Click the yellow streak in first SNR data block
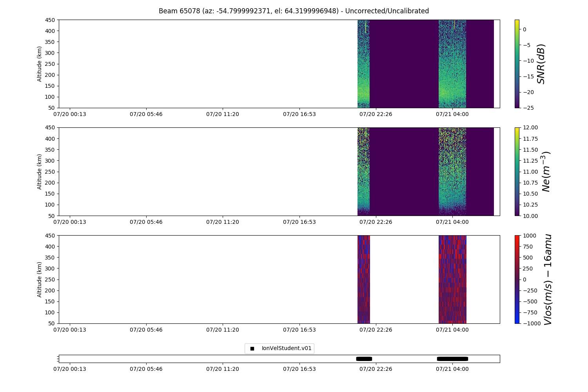Image resolution: width=588 pixels, height=392 pixels. 365,27
